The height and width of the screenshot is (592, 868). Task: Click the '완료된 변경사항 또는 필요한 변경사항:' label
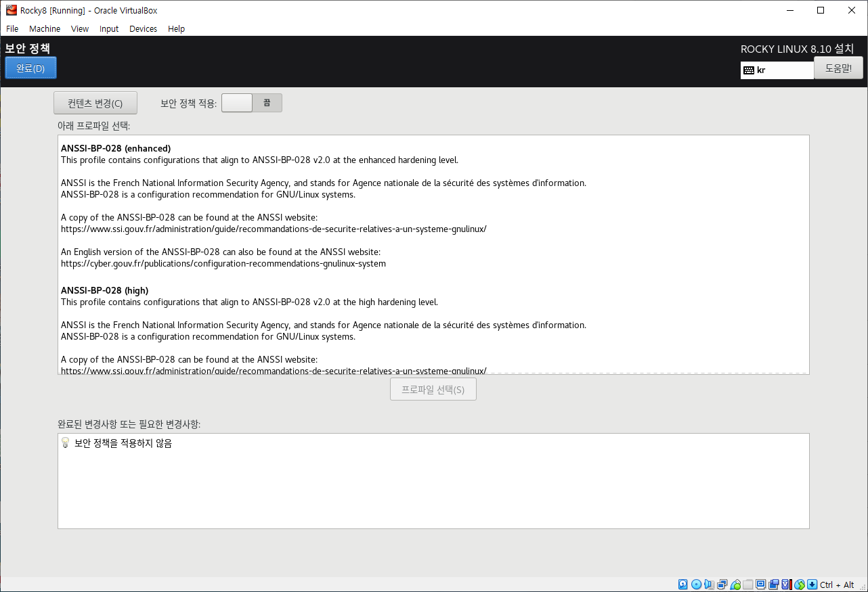[129, 424]
